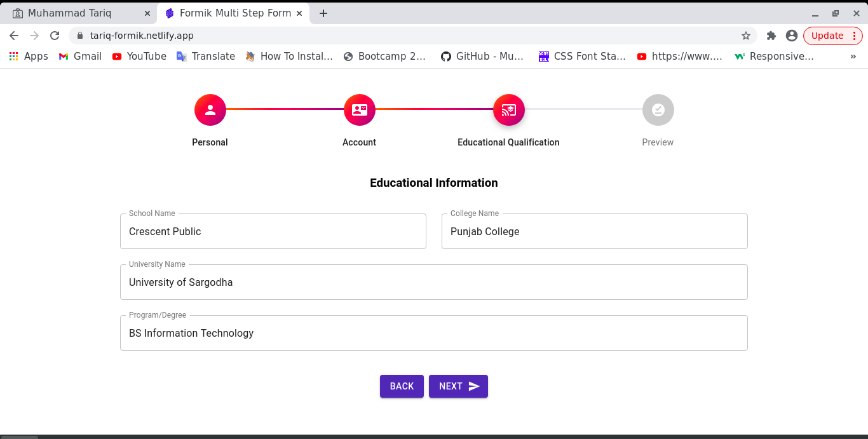Go back to previous browser page
The image size is (868, 439).
(x=14, y=36)
